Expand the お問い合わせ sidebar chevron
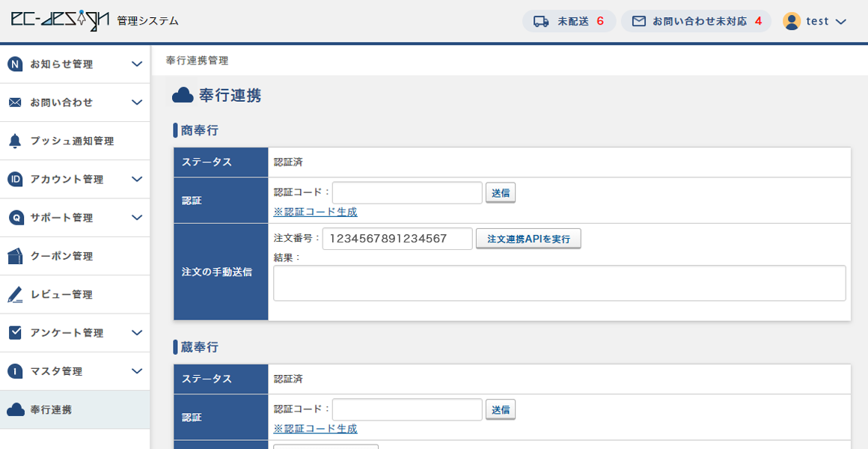Image resolution: width=868 pixels, height=449 pixels. [137, 103]
